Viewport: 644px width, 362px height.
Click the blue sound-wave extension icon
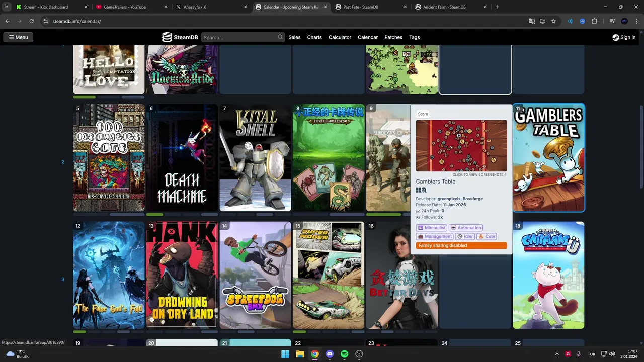(x=570, y=21)
